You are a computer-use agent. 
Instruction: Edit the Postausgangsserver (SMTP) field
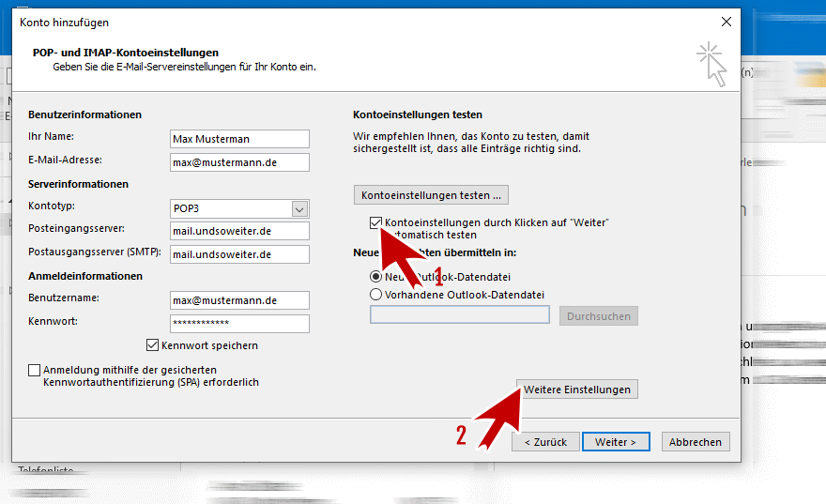tap(239, 254)
